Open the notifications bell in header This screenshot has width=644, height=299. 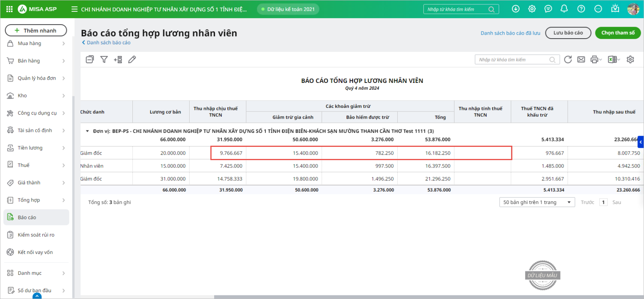click(564, 9)
